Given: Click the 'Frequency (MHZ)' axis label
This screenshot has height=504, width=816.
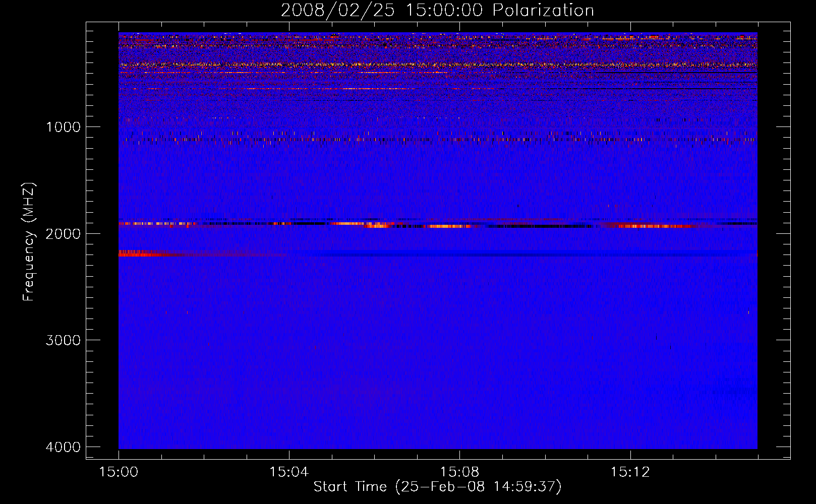Looking at the screenshot, I should coord(29,242).
